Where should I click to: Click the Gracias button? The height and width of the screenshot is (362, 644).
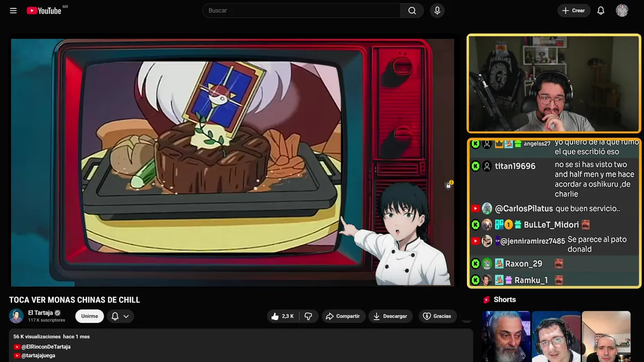[x=437, y=316]
